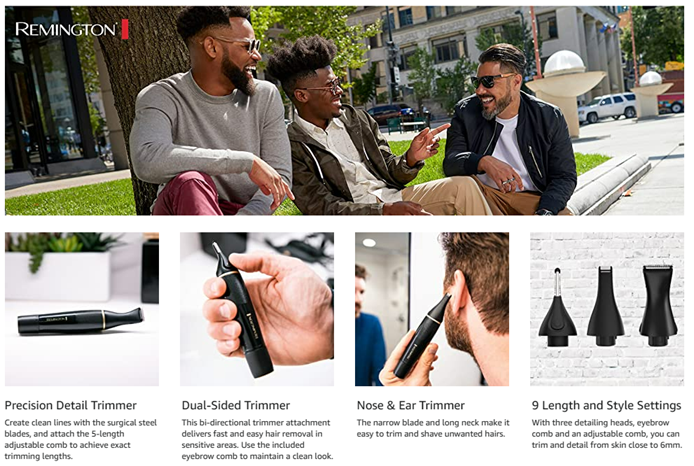Select the Precision Detail Trimmer heading

(x=70, y=405)
